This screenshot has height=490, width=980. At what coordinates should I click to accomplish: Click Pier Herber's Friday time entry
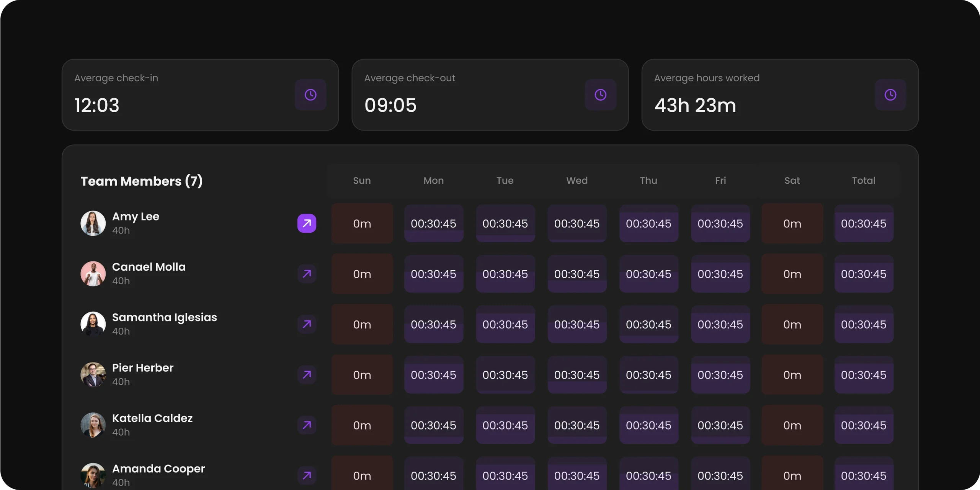pyautogui.click(x=720, y=375)
